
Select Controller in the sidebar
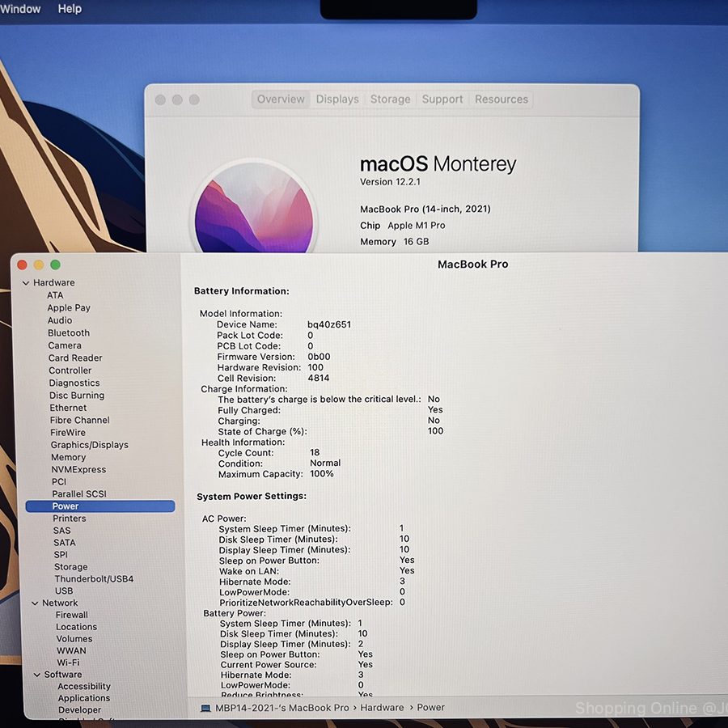(x=70, y=370)
